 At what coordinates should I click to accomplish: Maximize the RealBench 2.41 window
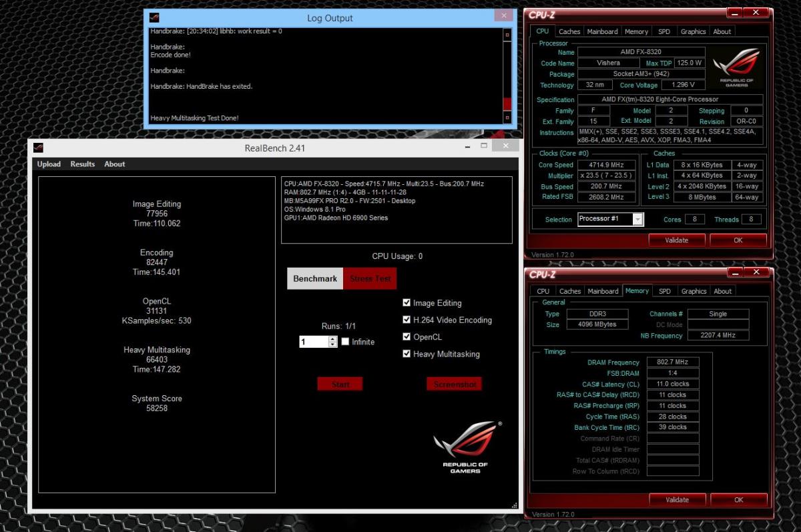(484, 146)
